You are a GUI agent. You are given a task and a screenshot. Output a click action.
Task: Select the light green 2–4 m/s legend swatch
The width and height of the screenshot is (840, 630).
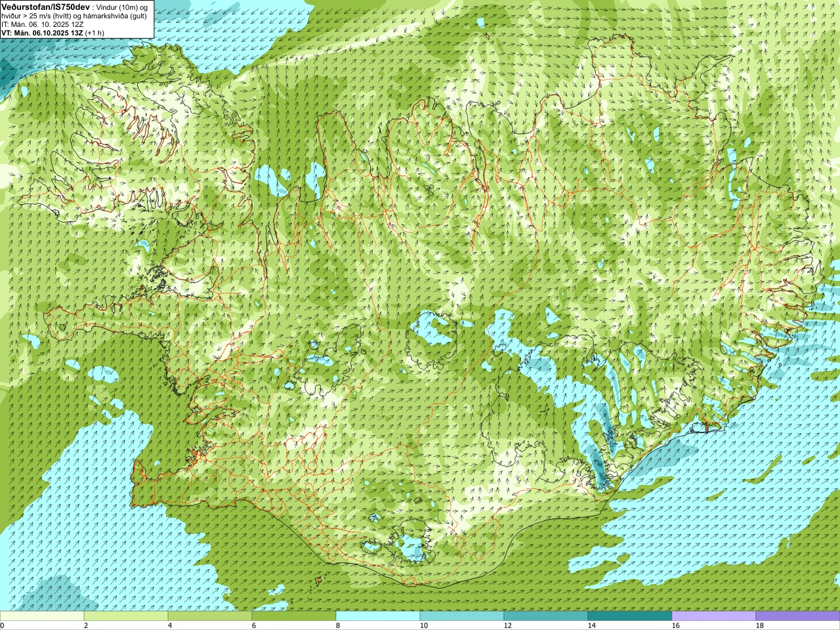pos(126,616)
